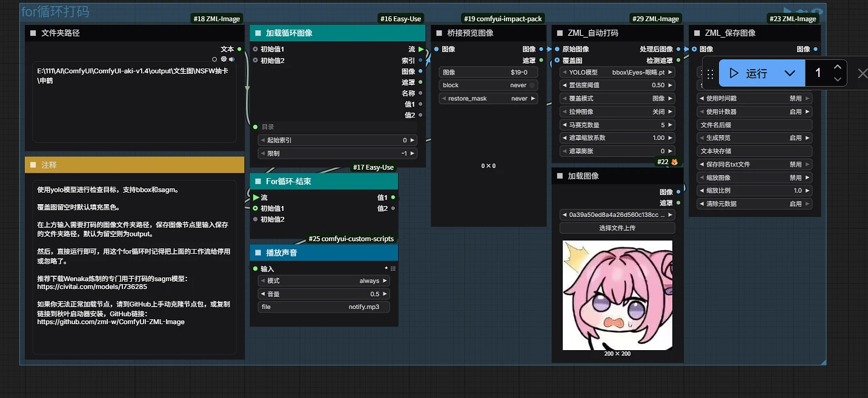The height and width of the screenshot is (398, 868).
Task: Click the 文件名后缀 input field
Action: [x=754, y=125]
